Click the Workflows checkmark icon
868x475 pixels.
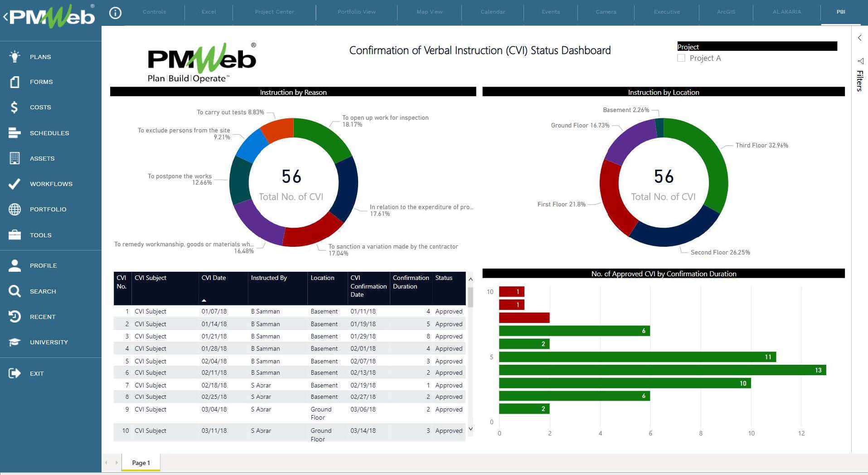click(15, 184)
